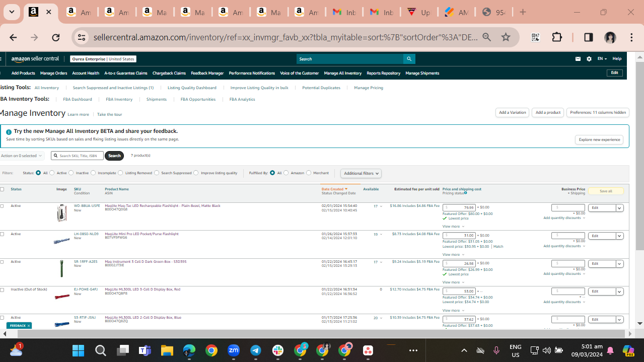
Task: Expand Add quantity discounts for SR-1RFF-A2E5 row
Action: [x=564, y=274]
